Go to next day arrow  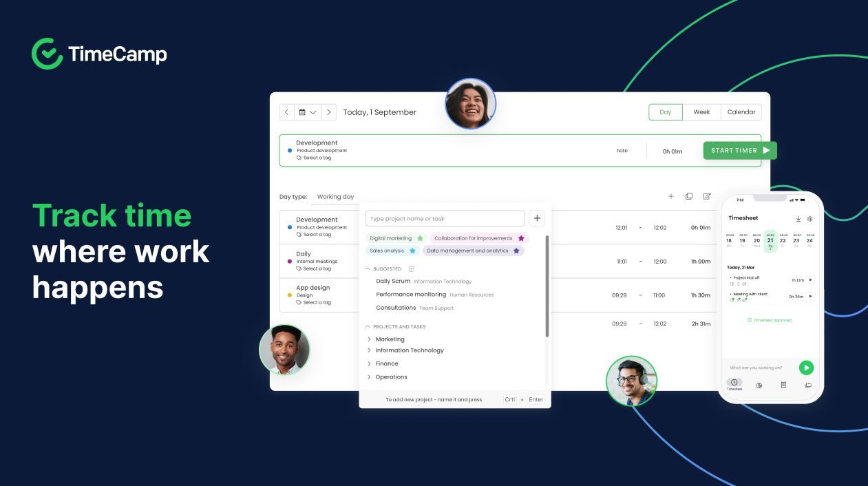pyautogui.click(x=329, y=112)
